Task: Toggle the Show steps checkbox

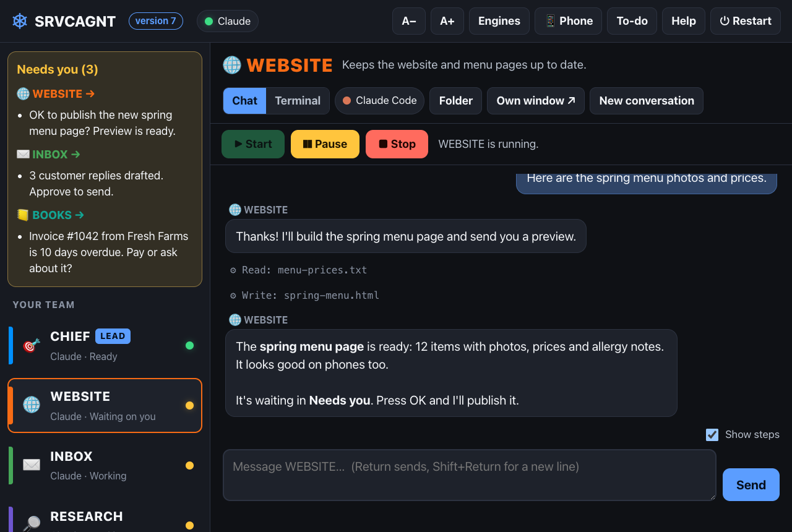Action: point(712,435)
